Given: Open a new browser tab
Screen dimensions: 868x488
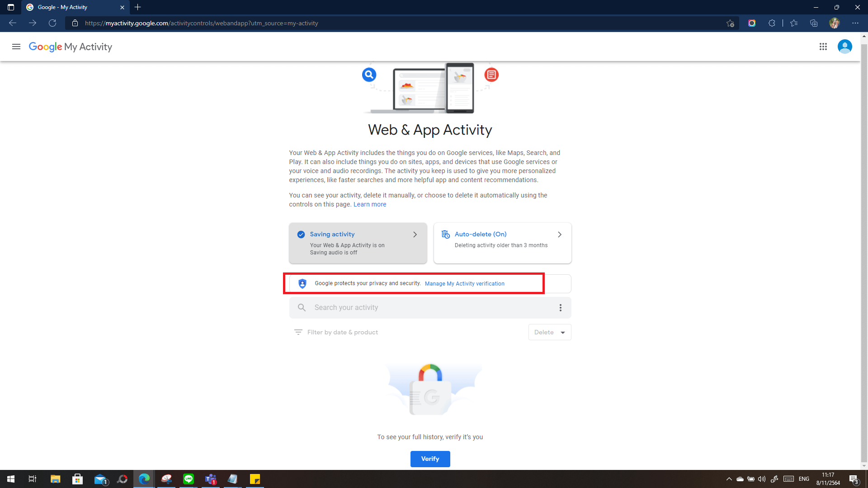Looking at the screenshot, I should pyautogui.click(x=138, y=7).
